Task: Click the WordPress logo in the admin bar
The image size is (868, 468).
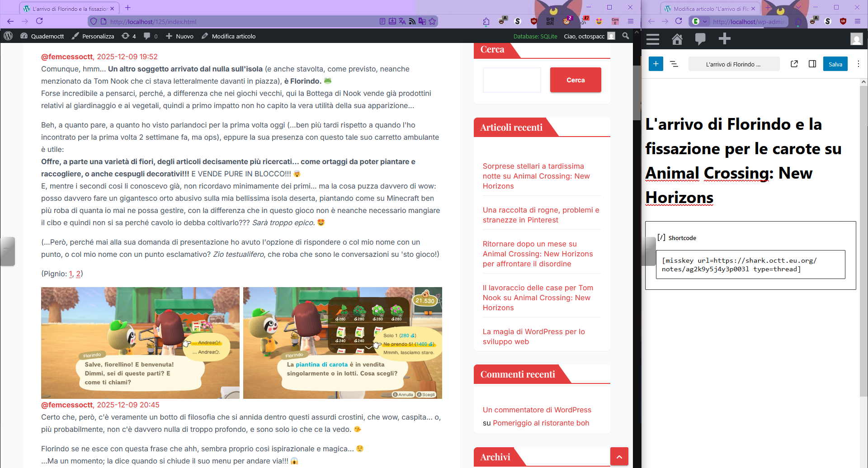Action: pyautogui.click(x=8, y=36)
